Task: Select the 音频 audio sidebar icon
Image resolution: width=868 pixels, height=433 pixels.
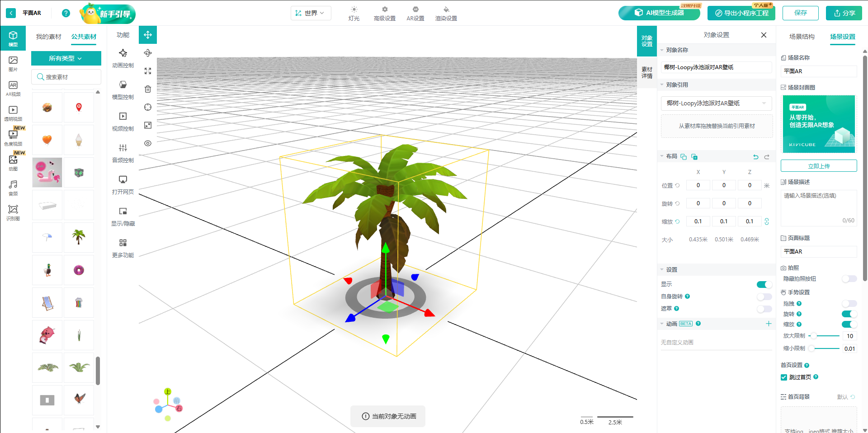Action: [13, 187]
